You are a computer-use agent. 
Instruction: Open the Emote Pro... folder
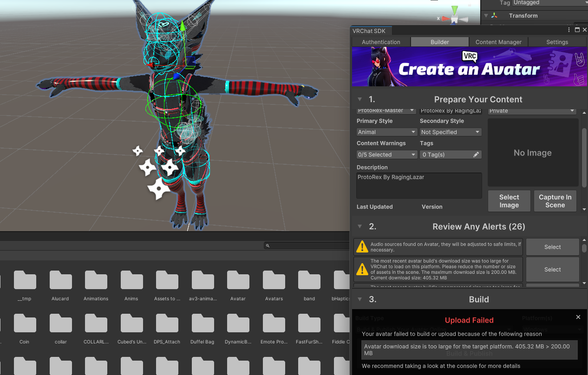point(274,324)
